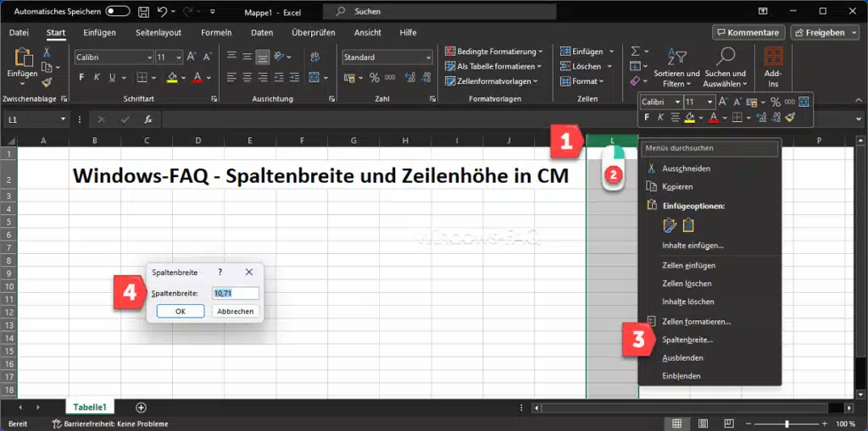Open the font size 11 dropdown in ribbon

(x=179, y=57)
